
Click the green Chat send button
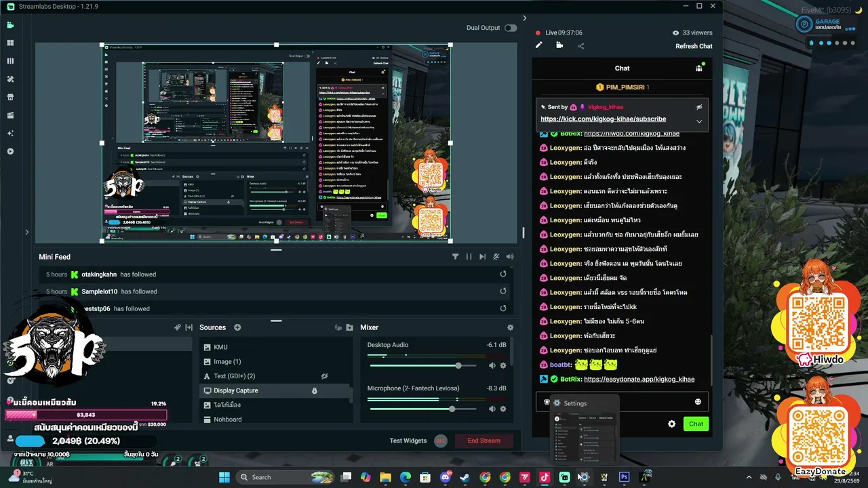[696, 424]
